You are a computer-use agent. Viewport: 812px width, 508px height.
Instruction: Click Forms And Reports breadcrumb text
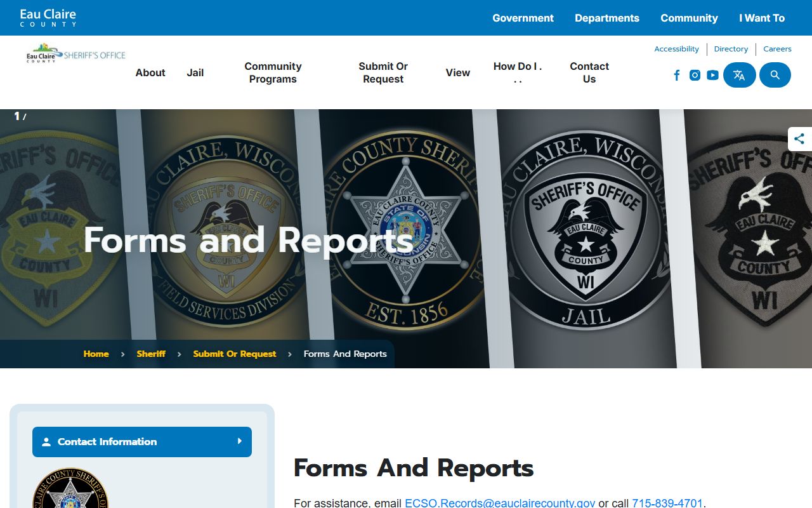345,354
